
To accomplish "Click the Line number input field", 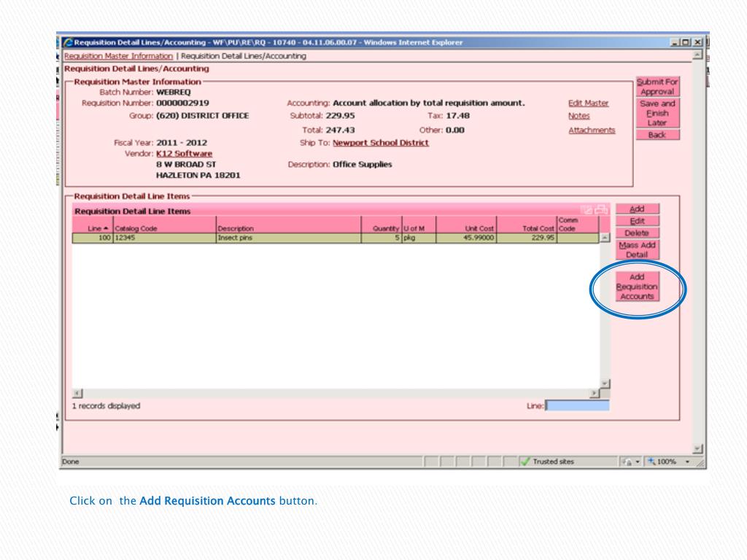I will [x=578, y=405].
